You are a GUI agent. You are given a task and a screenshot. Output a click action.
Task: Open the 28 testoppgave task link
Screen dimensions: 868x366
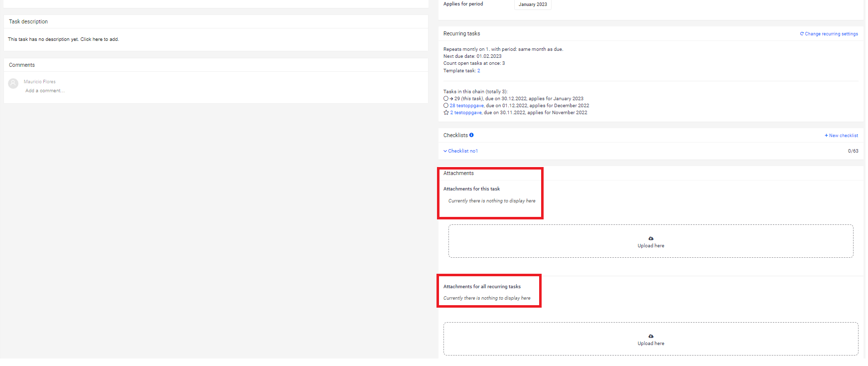467,106
